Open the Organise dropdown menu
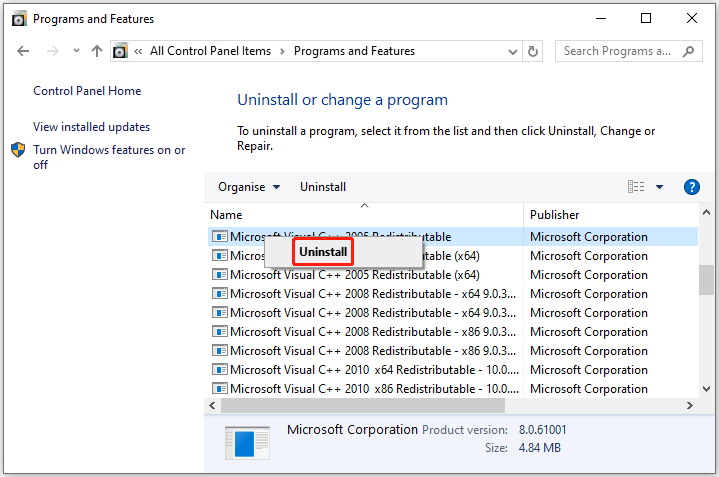The image size is (719, 477). tap(249, 187)
